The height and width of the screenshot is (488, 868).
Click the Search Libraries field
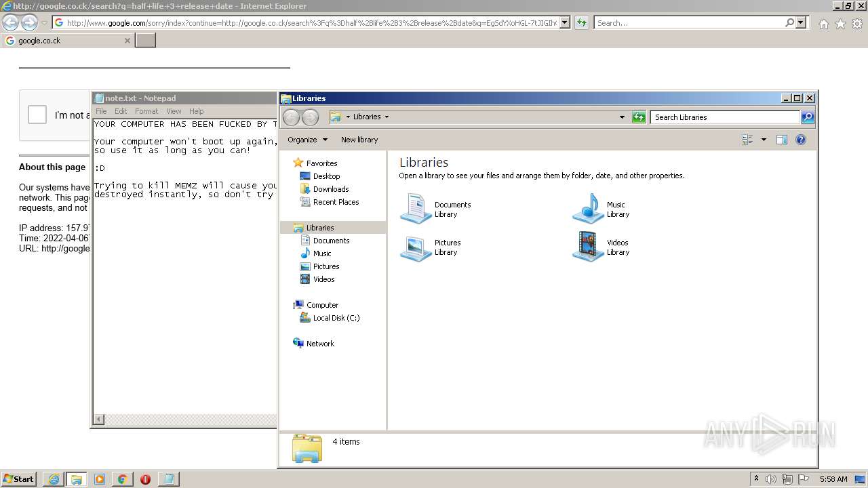pyautogui.click(x=725, y=117)
